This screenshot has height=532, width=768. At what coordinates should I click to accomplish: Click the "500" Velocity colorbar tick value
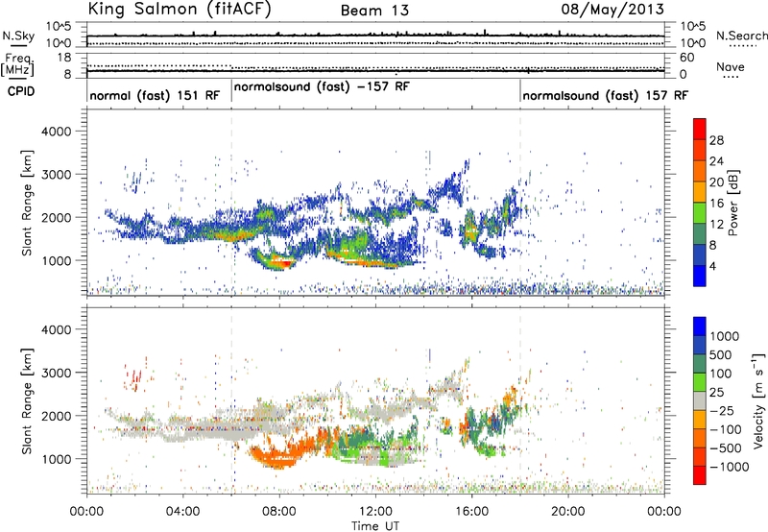point(721,354)
